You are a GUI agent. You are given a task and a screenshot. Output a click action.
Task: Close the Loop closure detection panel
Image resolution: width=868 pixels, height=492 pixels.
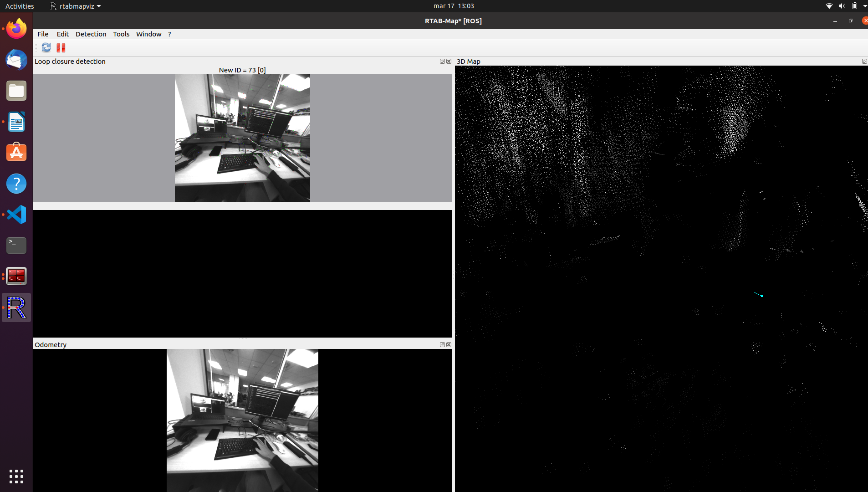coord(449,61)
